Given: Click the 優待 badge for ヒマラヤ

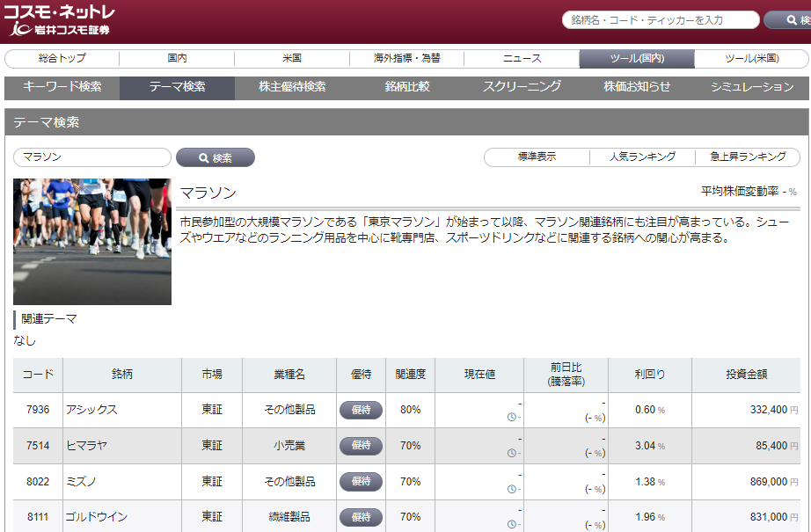Looking at the screenshot, I should click(x=361, y=446).
